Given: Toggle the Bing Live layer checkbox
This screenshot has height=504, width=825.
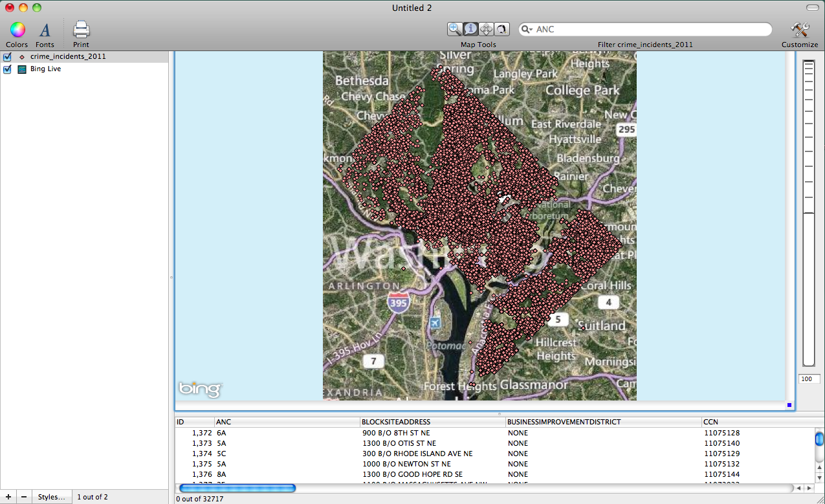Looking at the screenshot, I should [8, 69].
